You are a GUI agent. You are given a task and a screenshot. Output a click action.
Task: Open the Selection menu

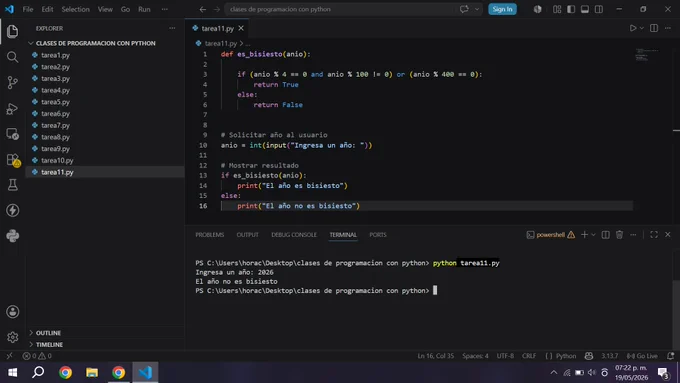75,9
